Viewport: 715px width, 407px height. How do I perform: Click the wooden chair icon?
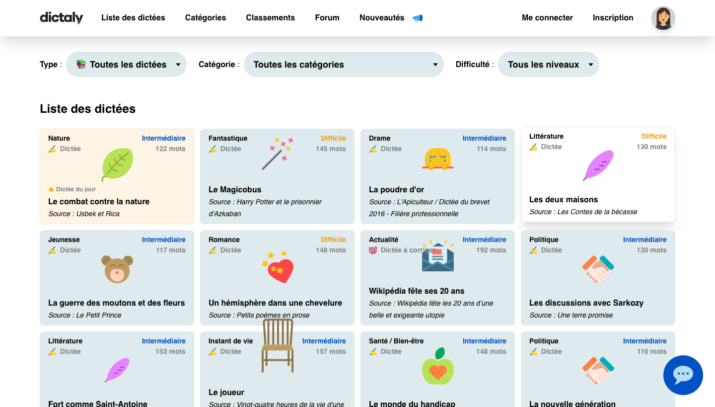click(277, 345)
